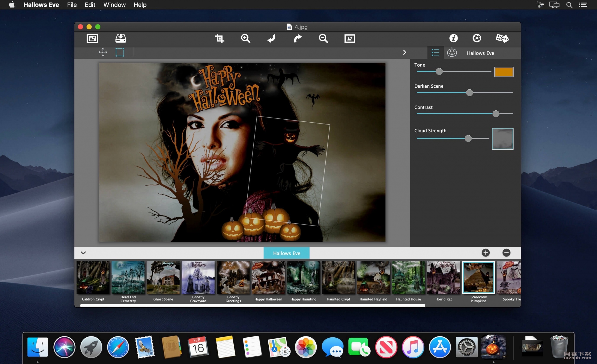Screen dimensions: 597x364
Task: Open the Window menu
Action: point(114,5)
